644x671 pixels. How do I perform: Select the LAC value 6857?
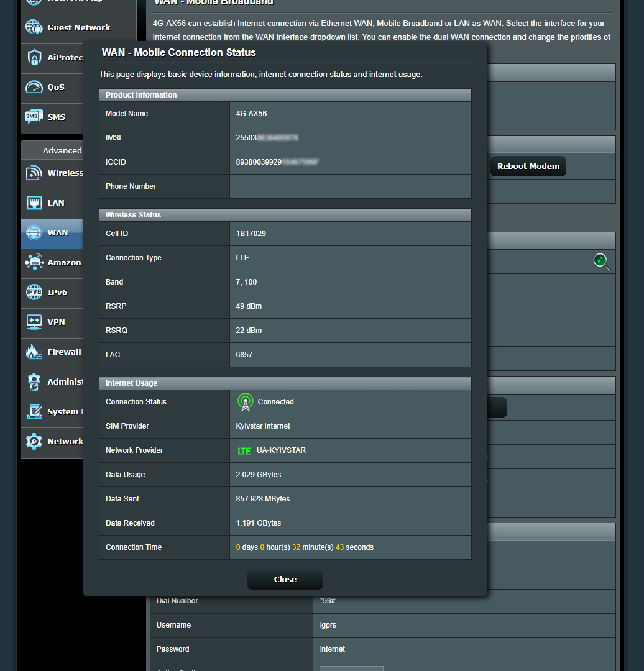point(244,355)
